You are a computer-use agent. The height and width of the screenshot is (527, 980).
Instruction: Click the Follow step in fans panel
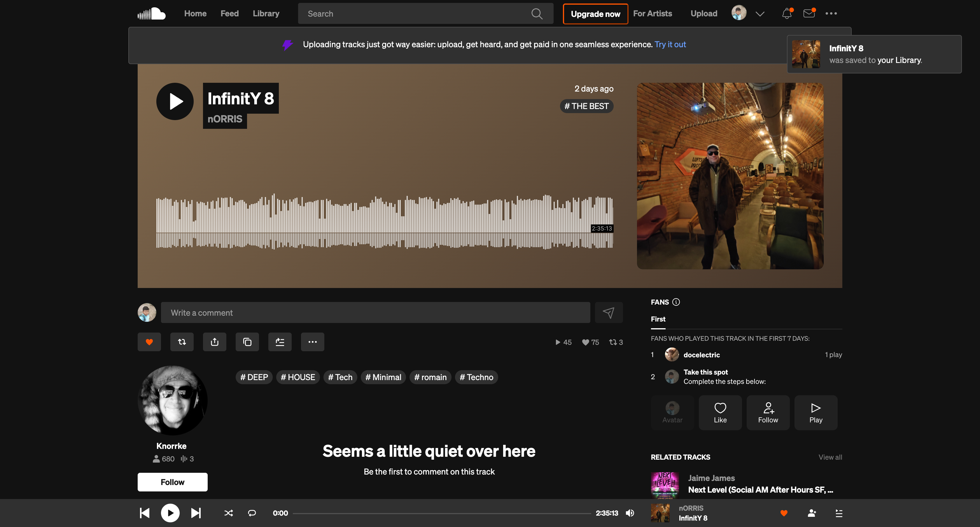tap(768, 412)
